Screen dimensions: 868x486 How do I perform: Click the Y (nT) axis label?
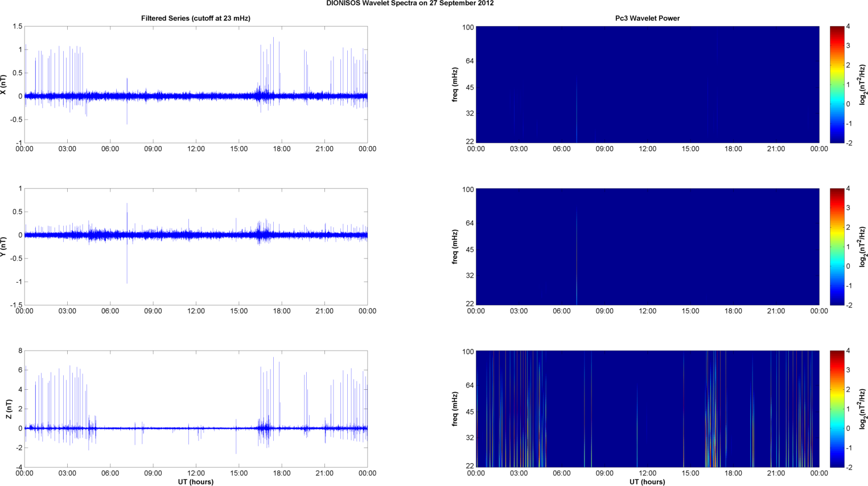4,247
